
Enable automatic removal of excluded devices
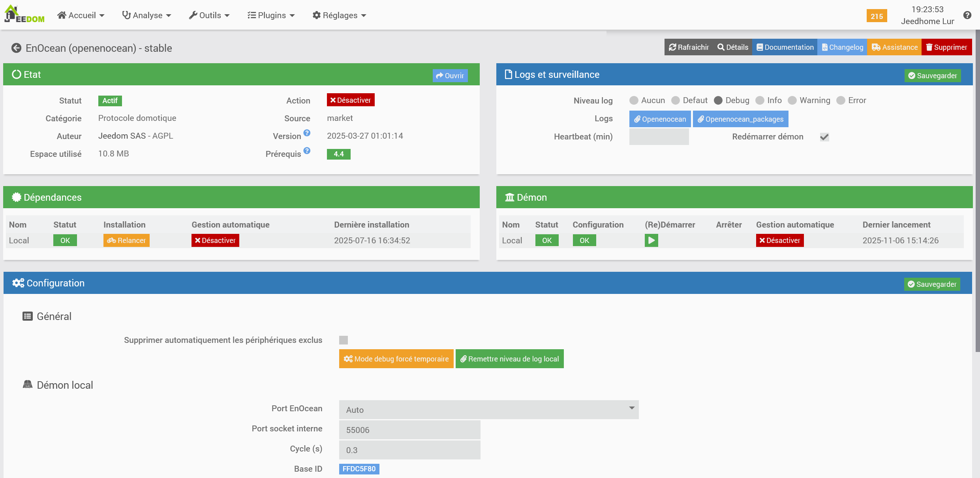click(x=344, y=340)
